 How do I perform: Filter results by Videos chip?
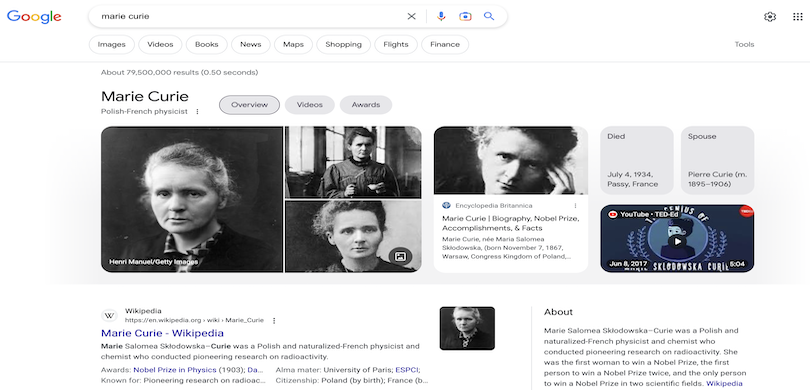(x=160, y=44)
